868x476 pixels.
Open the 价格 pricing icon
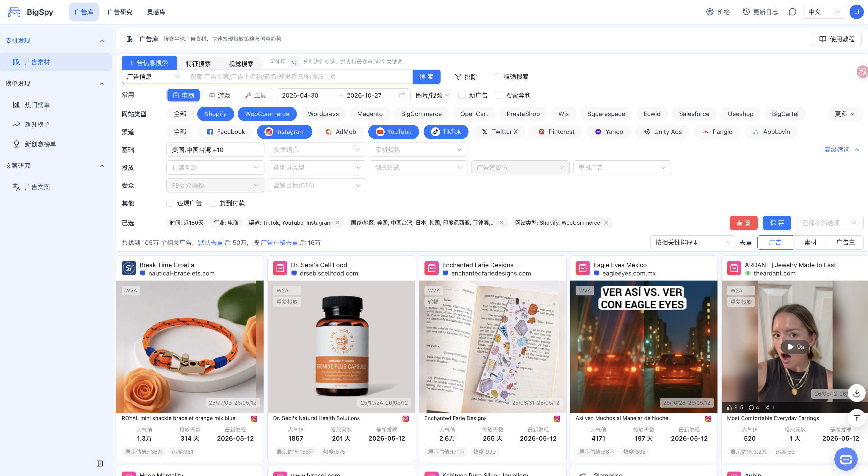[x=710, y=12]
